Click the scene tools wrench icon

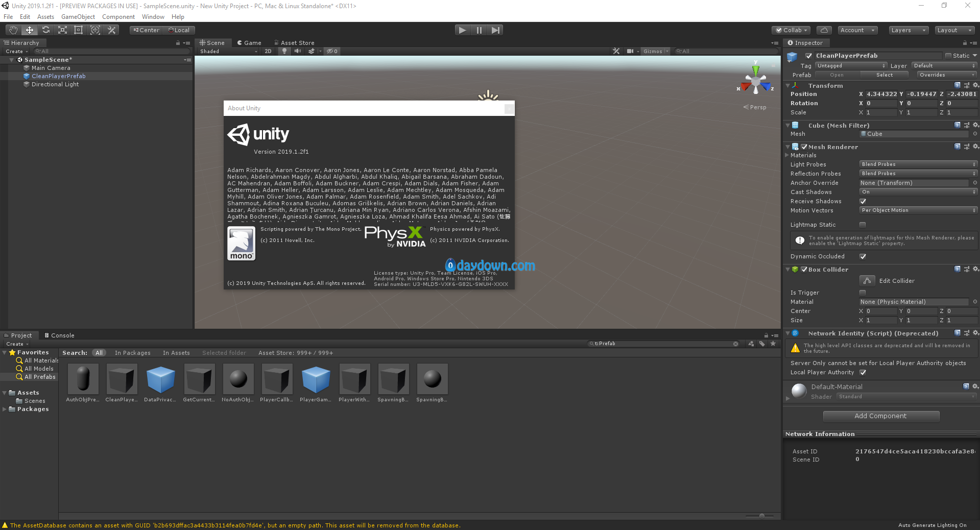616,51
